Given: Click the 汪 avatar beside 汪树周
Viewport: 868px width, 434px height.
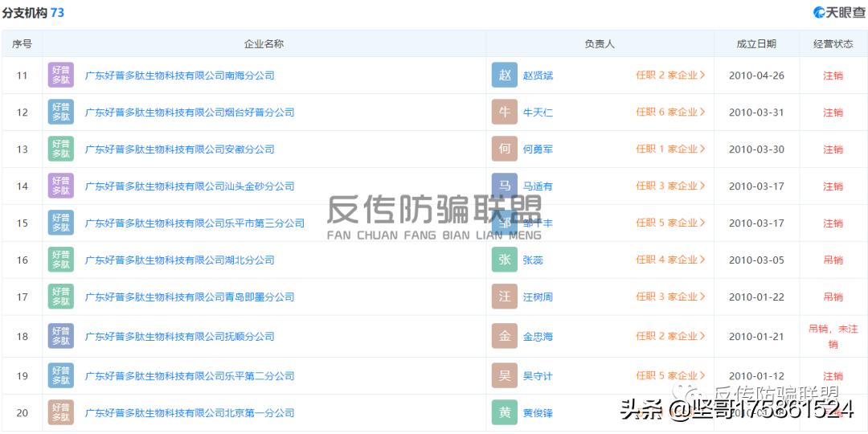Looking at the screenshot, I should [504, 297].
